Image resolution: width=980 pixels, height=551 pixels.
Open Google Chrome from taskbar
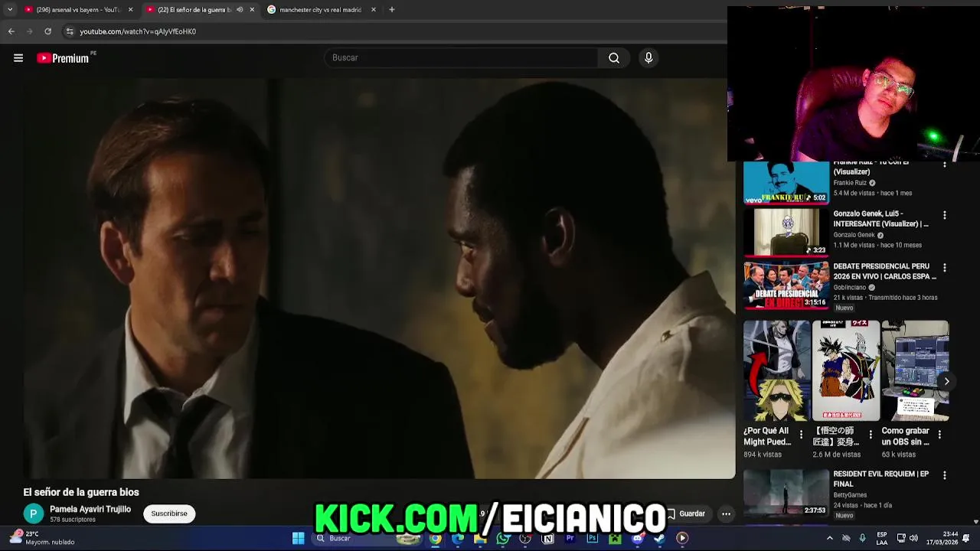tap(435, 538)
